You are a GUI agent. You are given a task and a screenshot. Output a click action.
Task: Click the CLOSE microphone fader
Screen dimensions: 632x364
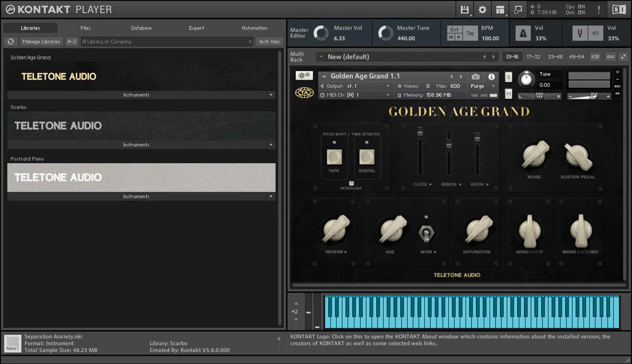419,135
